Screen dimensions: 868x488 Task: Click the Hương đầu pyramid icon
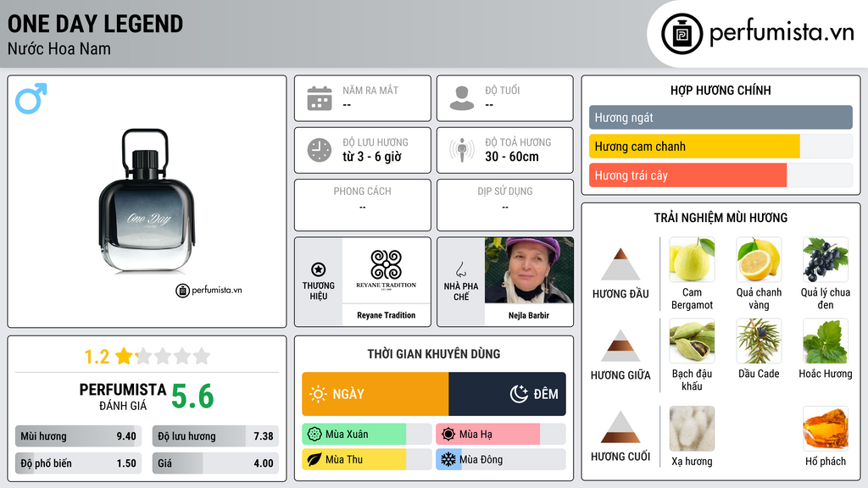click(x=620, y=264)
